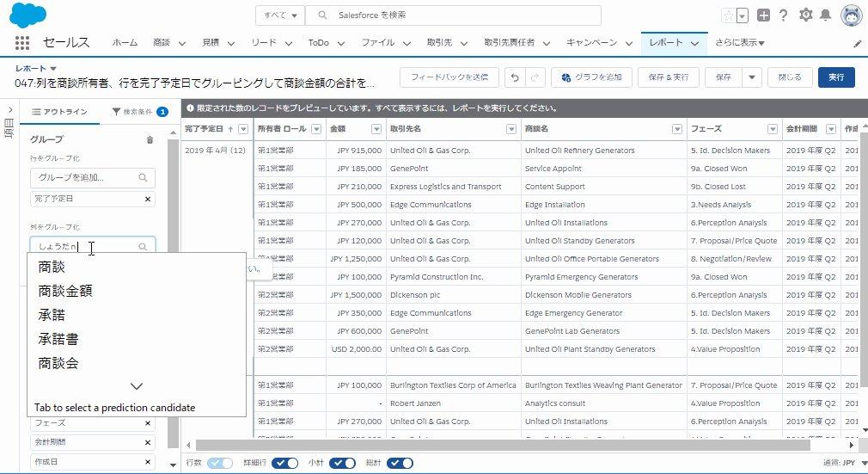Click the グラフを追加 button
This screenshot has width=868, height=474.
(592, 77)
